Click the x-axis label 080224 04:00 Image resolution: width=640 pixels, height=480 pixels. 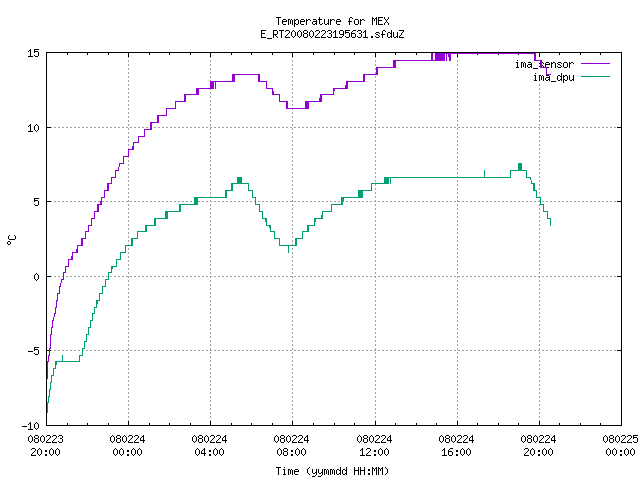click(x=209, y=446)
